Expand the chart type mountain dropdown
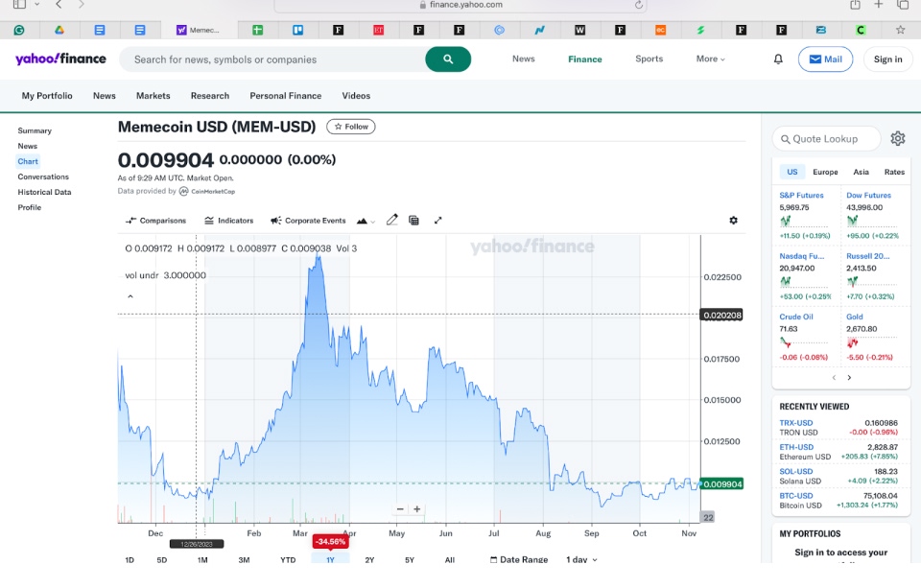This screenshot has width=921, height=588. 366,221
